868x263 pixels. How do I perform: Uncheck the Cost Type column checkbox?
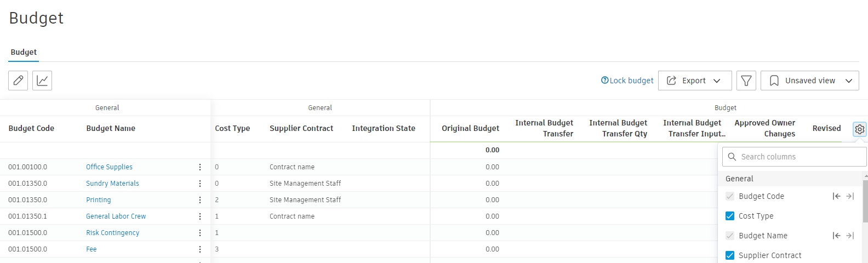(x=730, y=216)
